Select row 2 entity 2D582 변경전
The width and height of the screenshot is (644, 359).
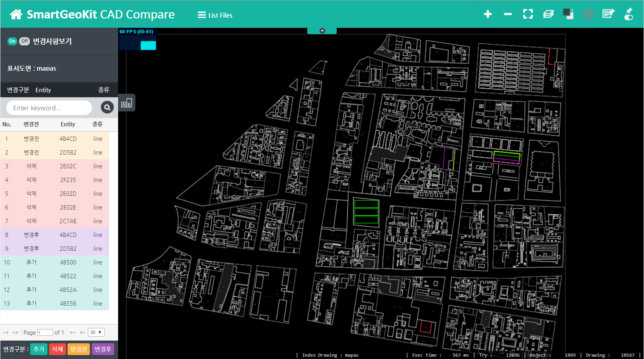point(55,152)
